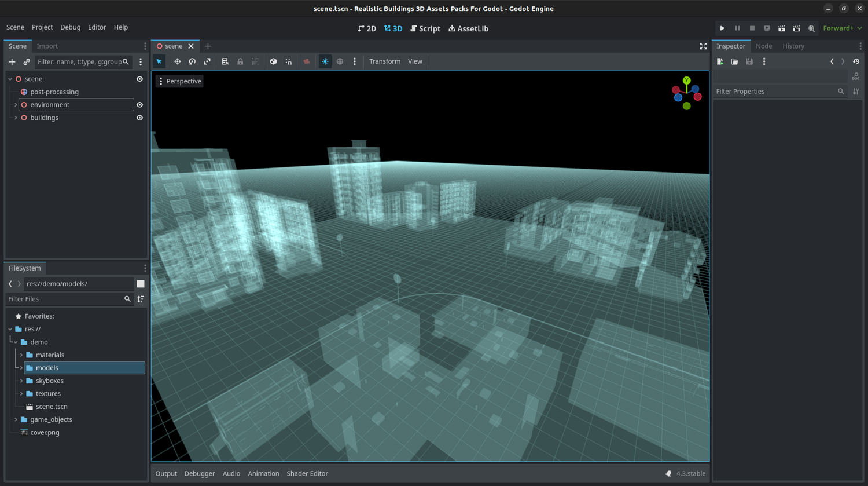Hide the environment node with eye icon
868x486 pixels.
(139, 105)
